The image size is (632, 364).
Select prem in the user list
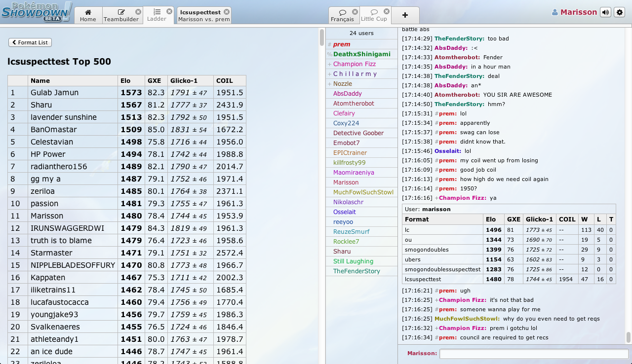(341, 44)
